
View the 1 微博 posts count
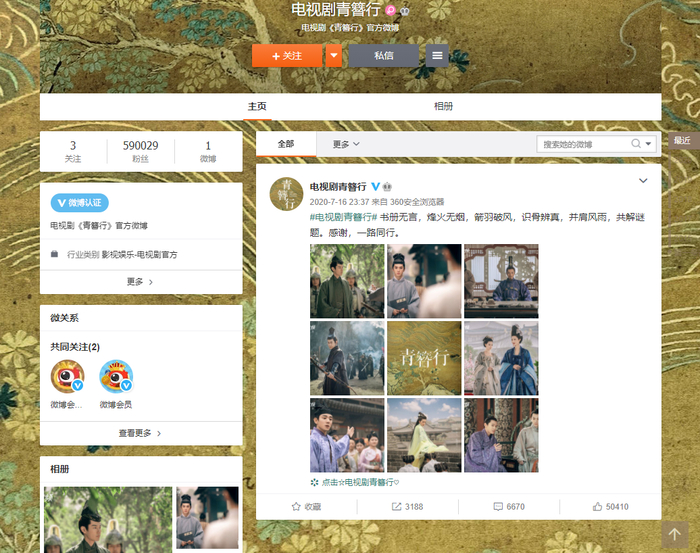click(x=208, y=151)
